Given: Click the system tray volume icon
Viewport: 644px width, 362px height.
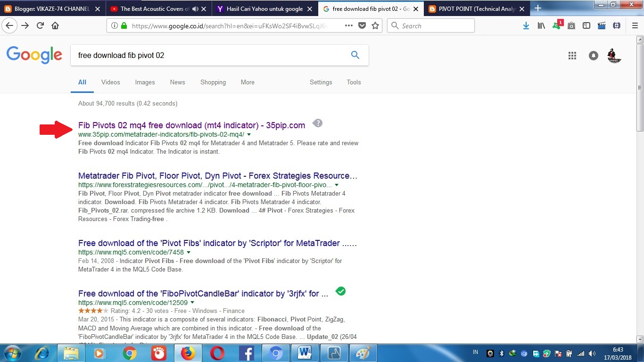Looking at the screenshot, I should [x=591, y=354].
